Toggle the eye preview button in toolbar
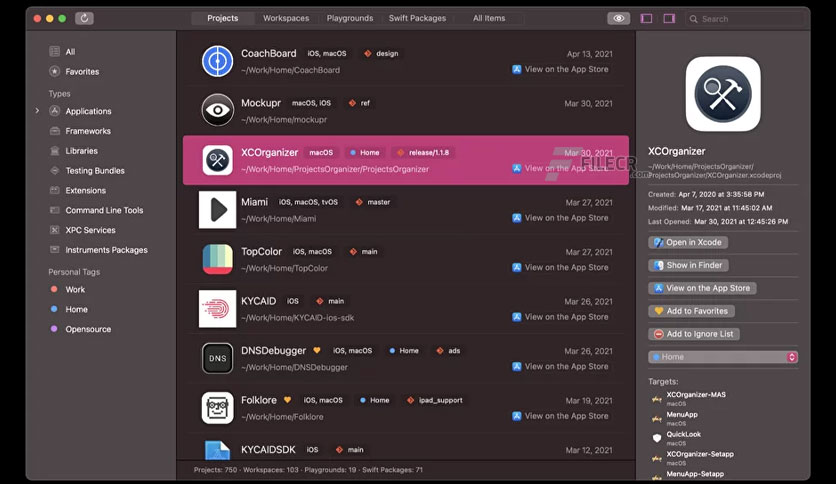 click(618, 18)
